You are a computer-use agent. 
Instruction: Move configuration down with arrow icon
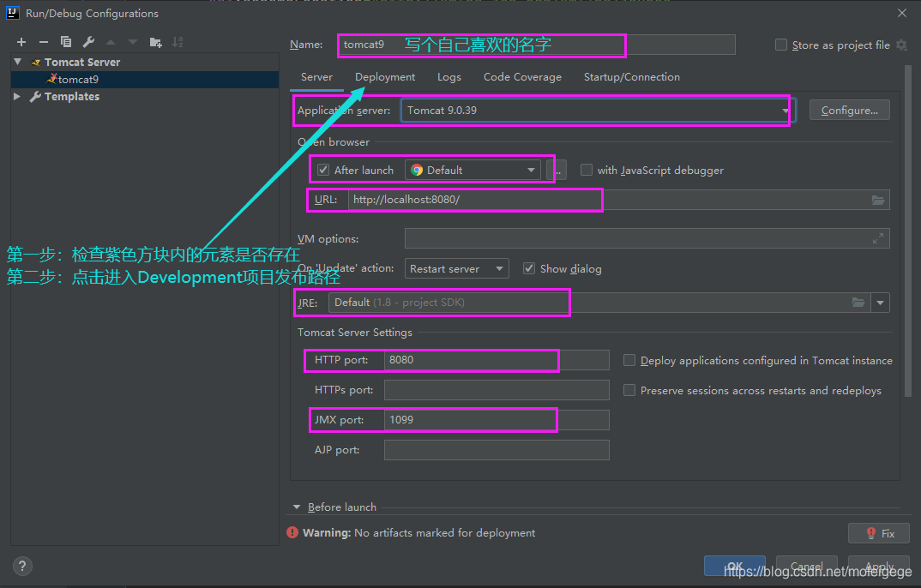click(133, 42)
